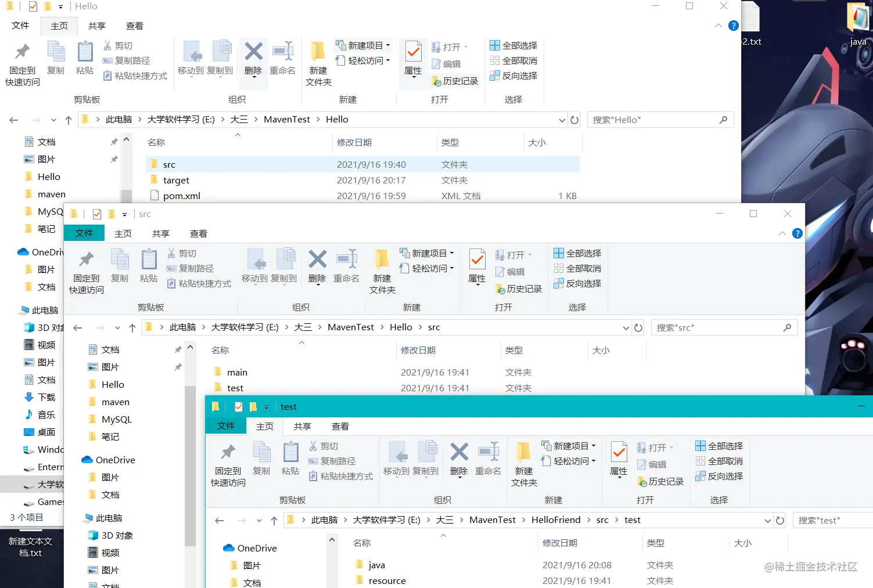Switch to View tab in test window
The width and height of the screenshot is (873, 588).
(340, 426)
